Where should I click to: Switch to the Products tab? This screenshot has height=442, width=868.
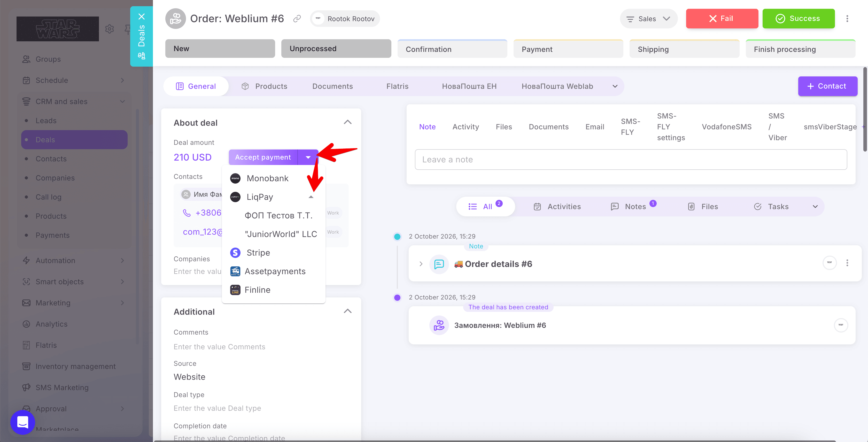point(264,86)
